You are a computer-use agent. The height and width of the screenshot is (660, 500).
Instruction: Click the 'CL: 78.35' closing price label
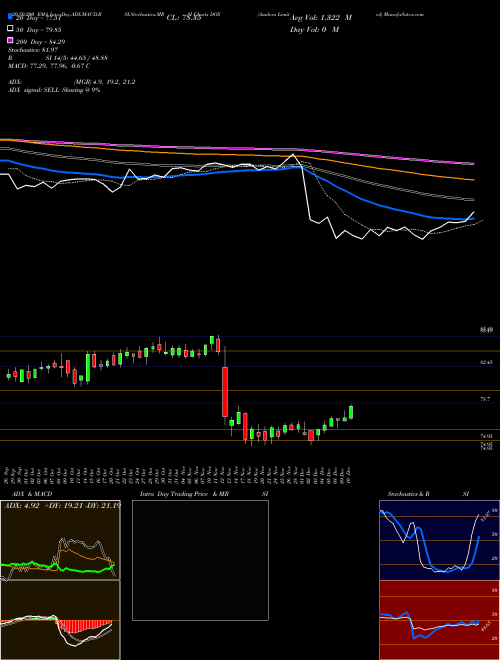[x=184, y=18]
